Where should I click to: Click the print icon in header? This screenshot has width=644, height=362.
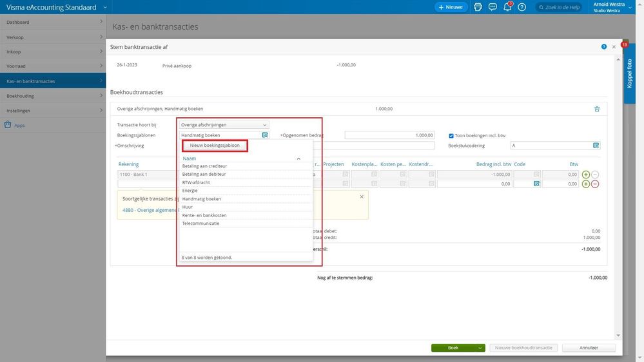point(478,7)
